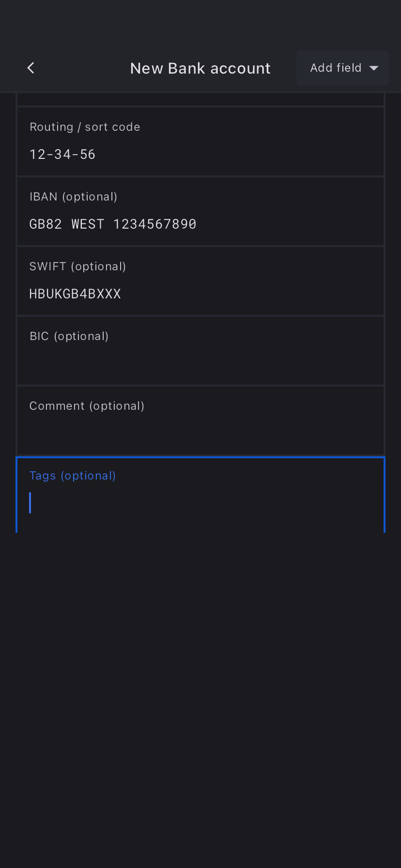Click the SWIFT value HBUKGB4BXXX
Screen dimensions: 401x868
(x=75, y=294)
